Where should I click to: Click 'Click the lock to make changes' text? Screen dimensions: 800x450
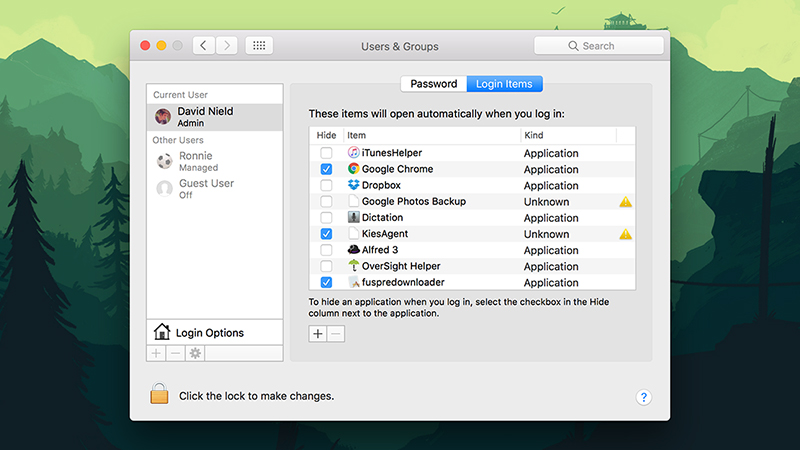[x=256, y=396]
